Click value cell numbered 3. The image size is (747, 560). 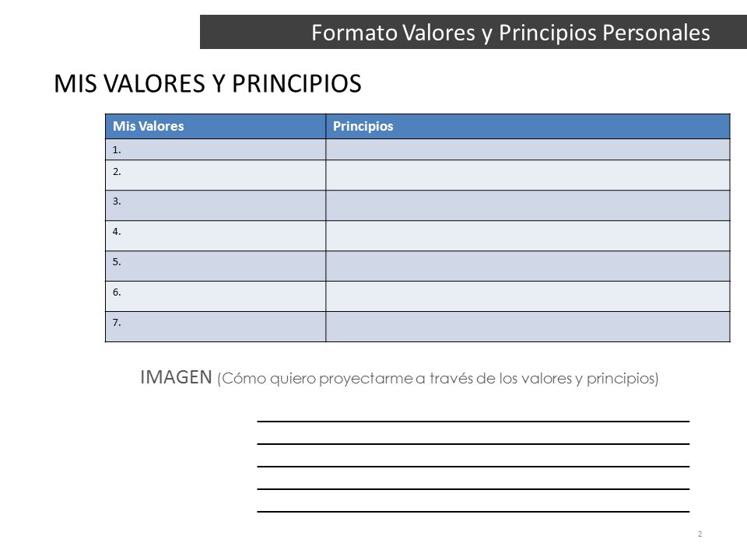coord(216,205)
